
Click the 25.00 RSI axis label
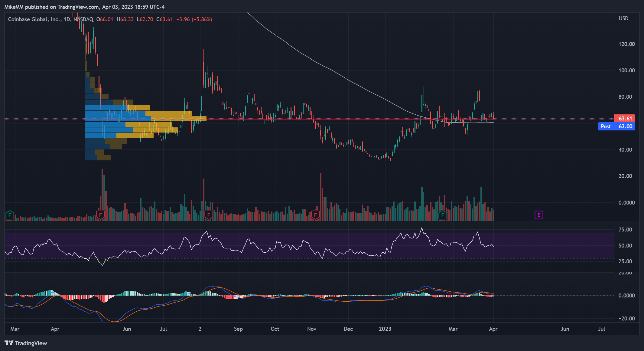click(x=625, y=261)
